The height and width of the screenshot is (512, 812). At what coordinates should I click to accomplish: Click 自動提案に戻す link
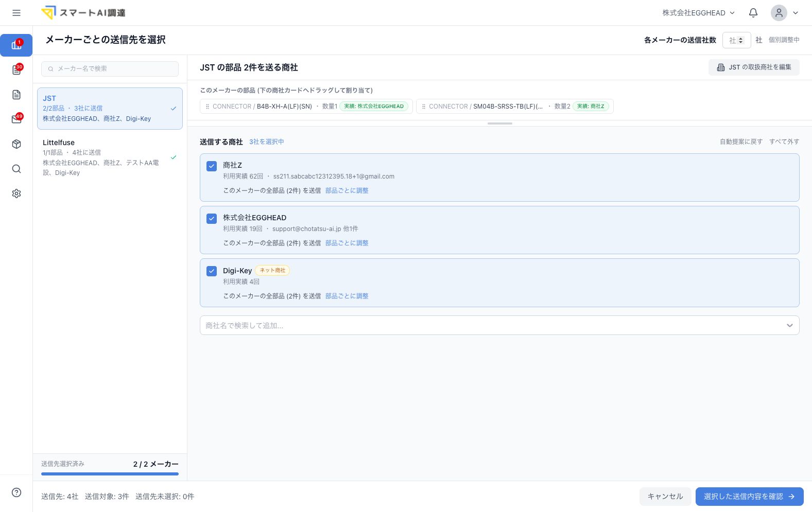741,142
